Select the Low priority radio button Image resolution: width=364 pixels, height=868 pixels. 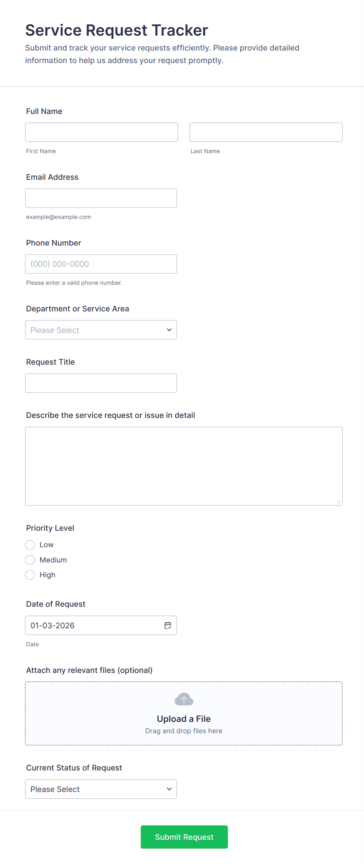[30, 544]
